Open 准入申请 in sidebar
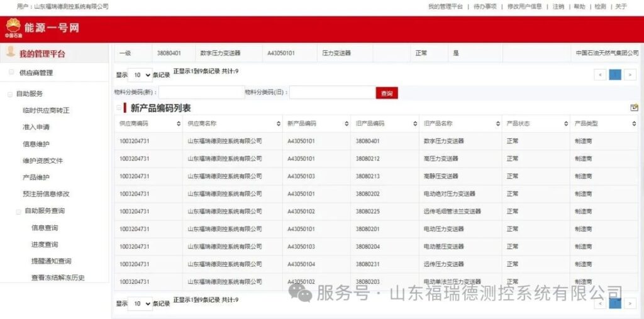The width and height of the screenshot is (644, 319). [x=36, y=127]
